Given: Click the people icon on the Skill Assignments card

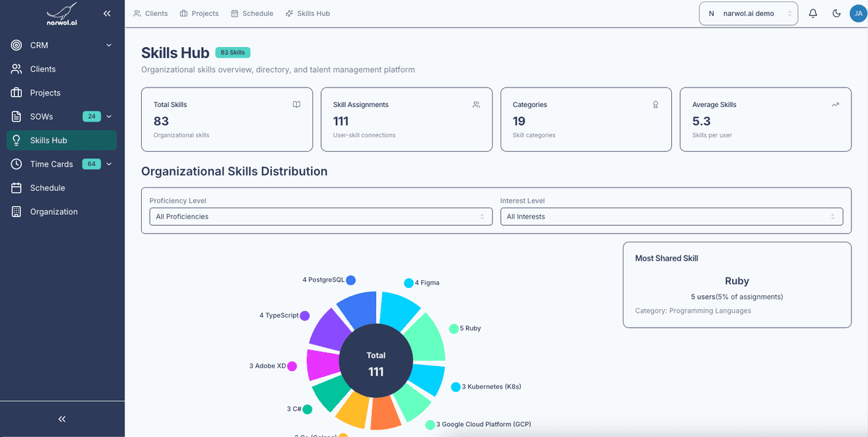Looking at the screenshot, I should [x=476, y=104].
